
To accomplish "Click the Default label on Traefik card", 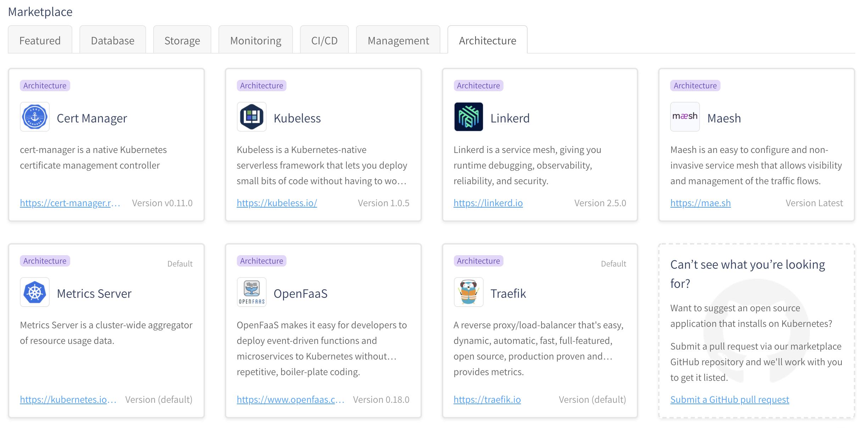I will coord(613,264).
